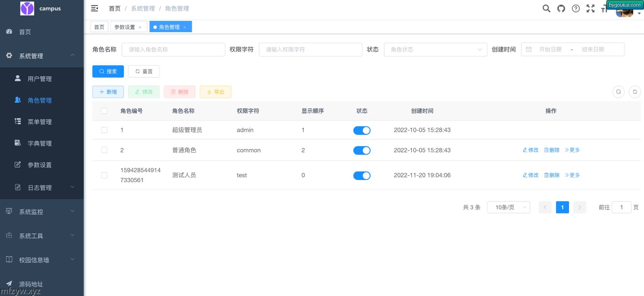Expand the 系统监控 sidebar menu
Viewport: 644px width, 296px height.
point(42,212)
